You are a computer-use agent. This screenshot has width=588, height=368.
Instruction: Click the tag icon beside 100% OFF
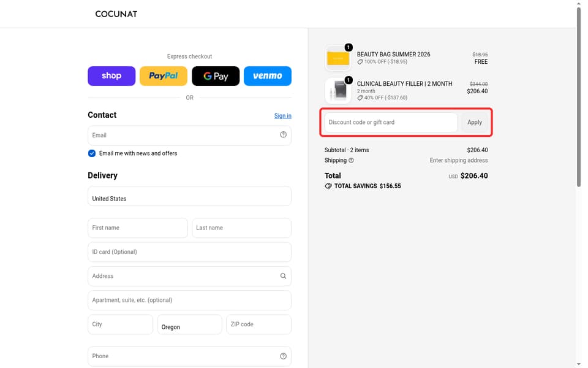(360, 62)
